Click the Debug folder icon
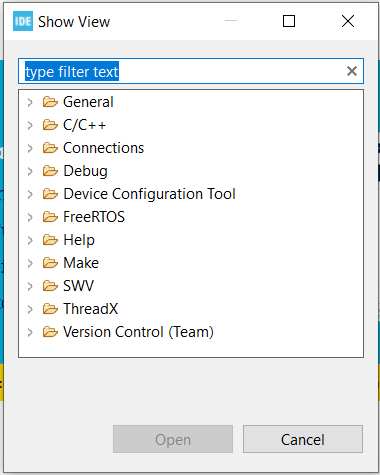The image size is (380, 475). point(50,171)
